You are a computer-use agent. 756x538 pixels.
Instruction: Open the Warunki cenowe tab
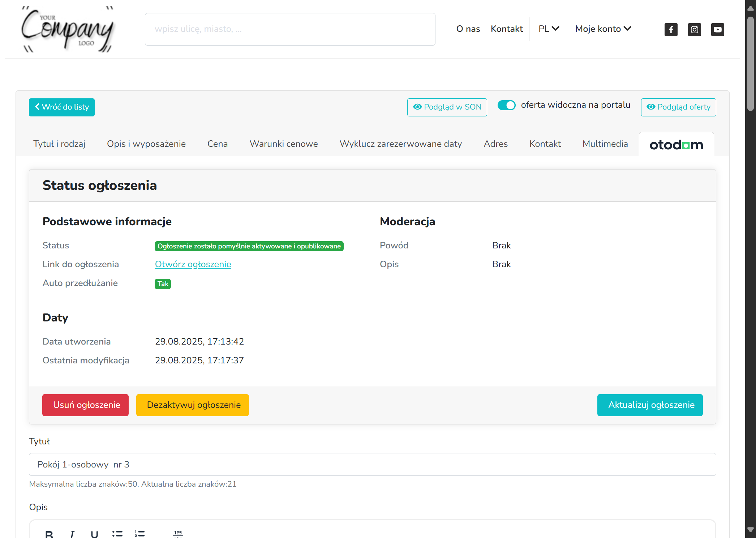(x=284, y=144)
